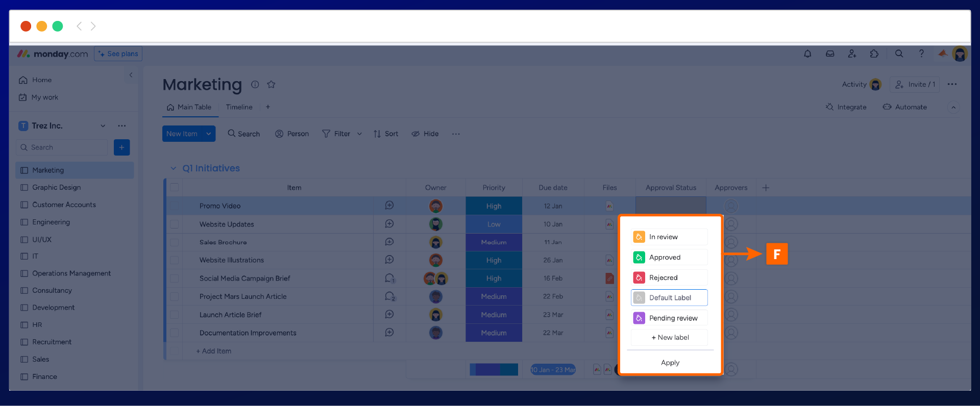
Task: Check the select-all checkbox in header row
Action: pyautogui.click(x=175, y=188)
